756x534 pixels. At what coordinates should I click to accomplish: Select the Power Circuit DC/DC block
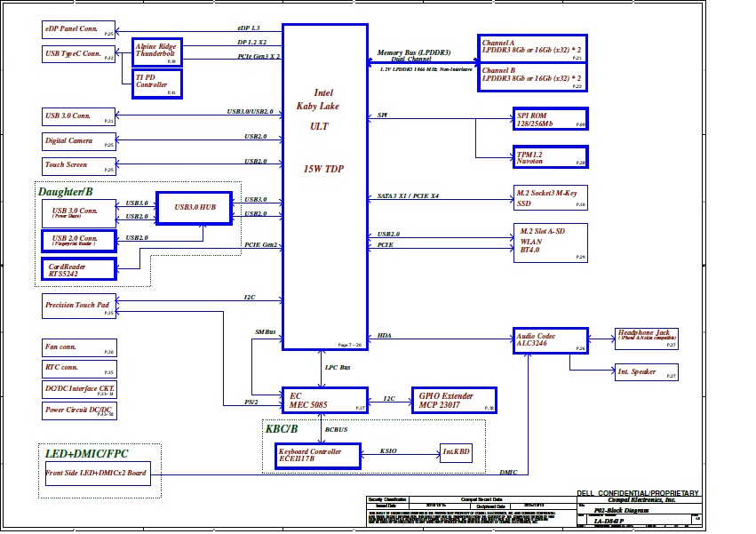[79, 411]
